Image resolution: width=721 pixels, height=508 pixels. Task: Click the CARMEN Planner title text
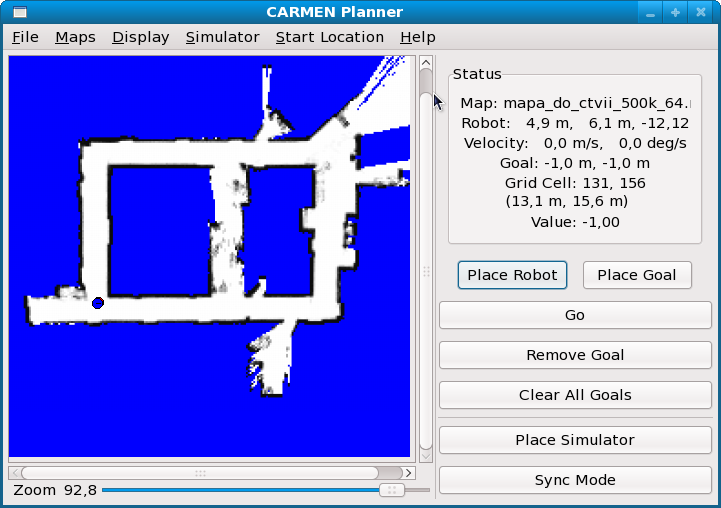pyautogui.click(x=334, y=12)
